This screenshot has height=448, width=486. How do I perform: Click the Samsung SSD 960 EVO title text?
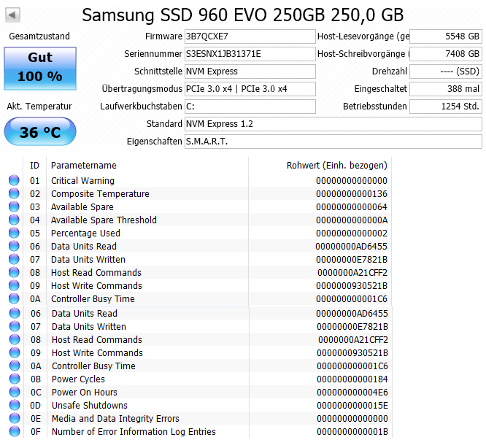click(243, 15)
